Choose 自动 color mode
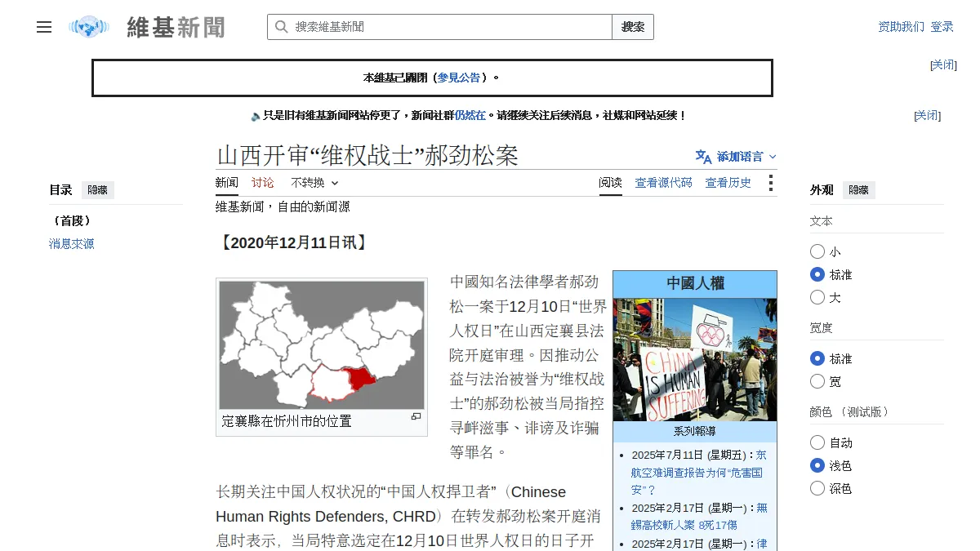Viewport: 980px width, 551px height. (817, 442)
